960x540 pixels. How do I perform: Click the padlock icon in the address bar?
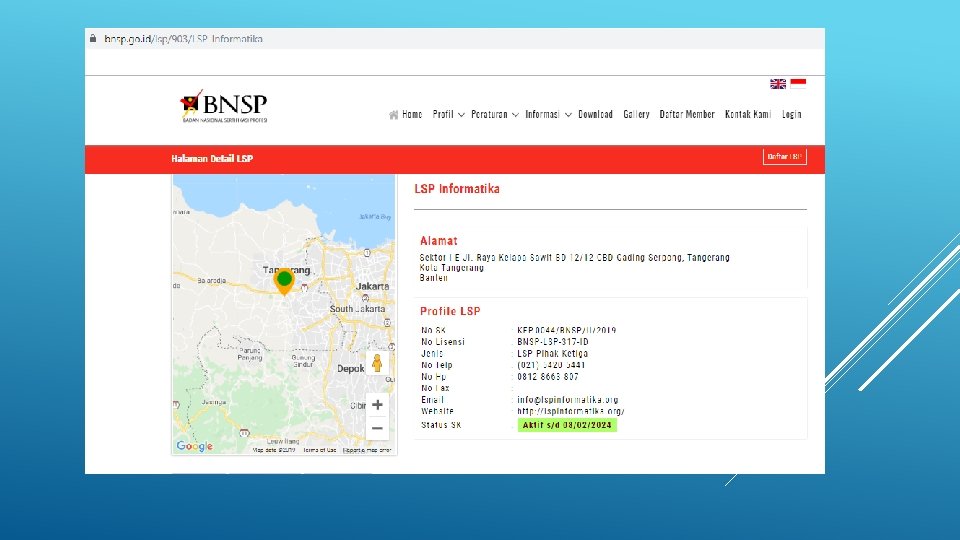tap(93, 38)
